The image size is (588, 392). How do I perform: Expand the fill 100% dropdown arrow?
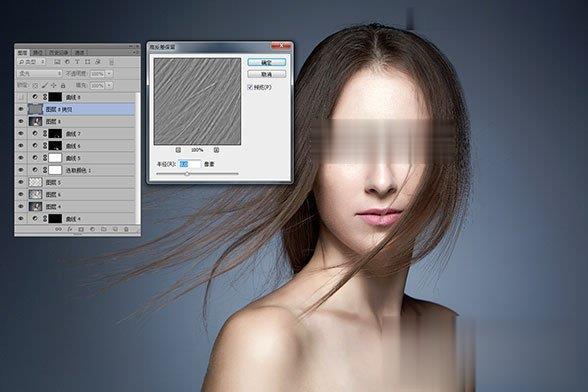click(x=109, y=86)
